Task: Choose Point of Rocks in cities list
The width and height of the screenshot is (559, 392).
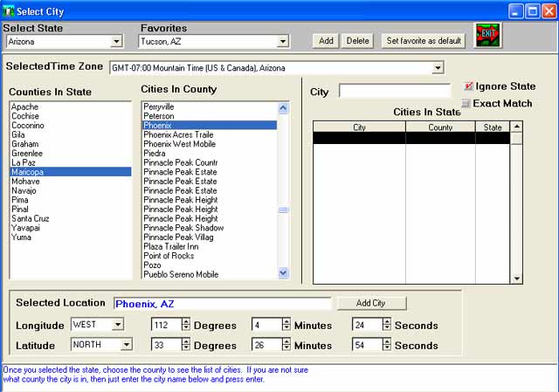Action: tap(169, 255)
